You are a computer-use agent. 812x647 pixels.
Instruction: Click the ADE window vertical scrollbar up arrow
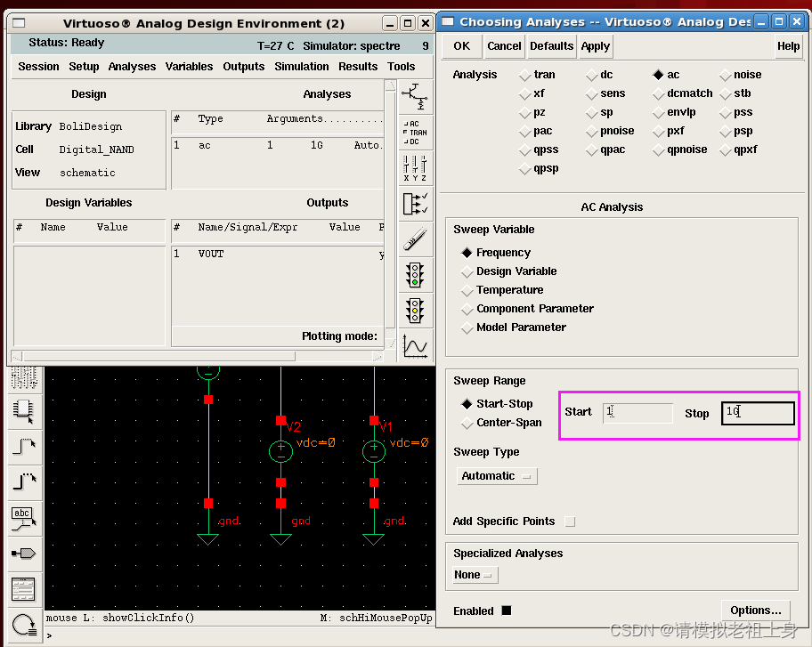pos(391,85)
